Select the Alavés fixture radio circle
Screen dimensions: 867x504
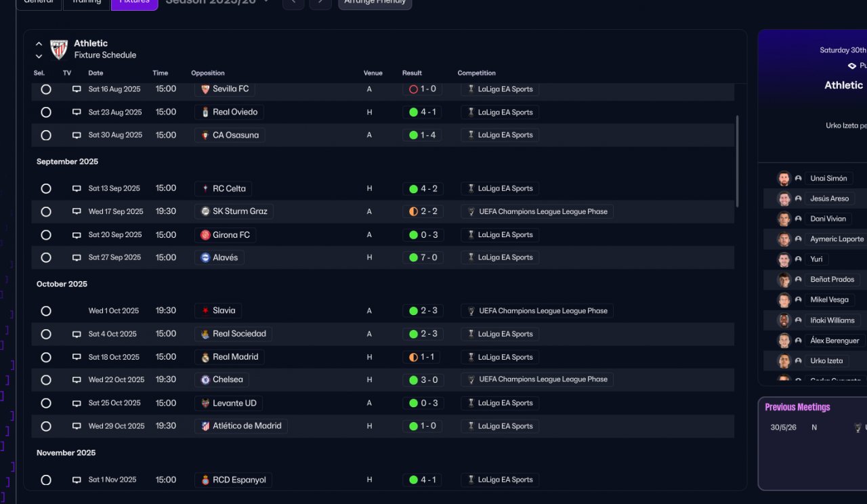tap(46, 257)
